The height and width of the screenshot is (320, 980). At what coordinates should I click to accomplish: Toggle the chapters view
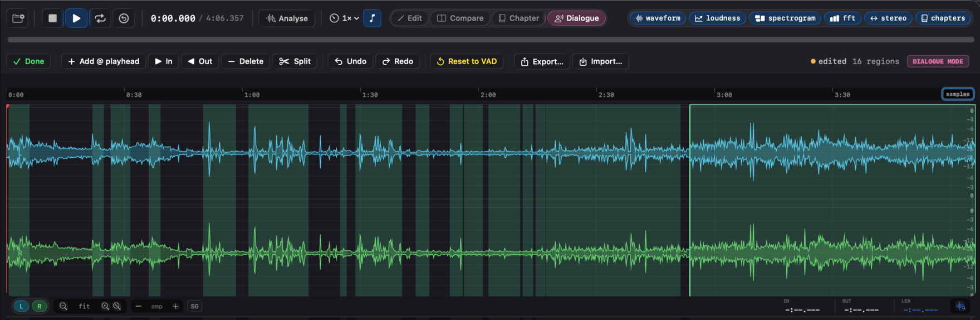click(x=943, y=18)
